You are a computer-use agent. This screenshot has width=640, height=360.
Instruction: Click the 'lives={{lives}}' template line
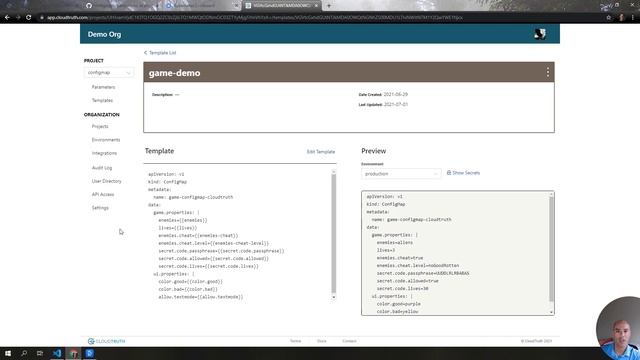click(178, 228)
